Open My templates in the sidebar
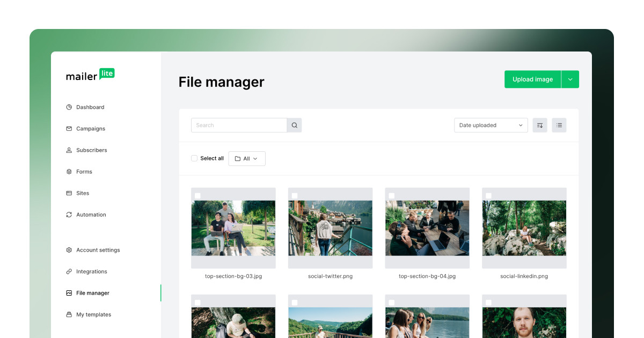The height and width of the screenshot is (338, 644). [93, 314]
